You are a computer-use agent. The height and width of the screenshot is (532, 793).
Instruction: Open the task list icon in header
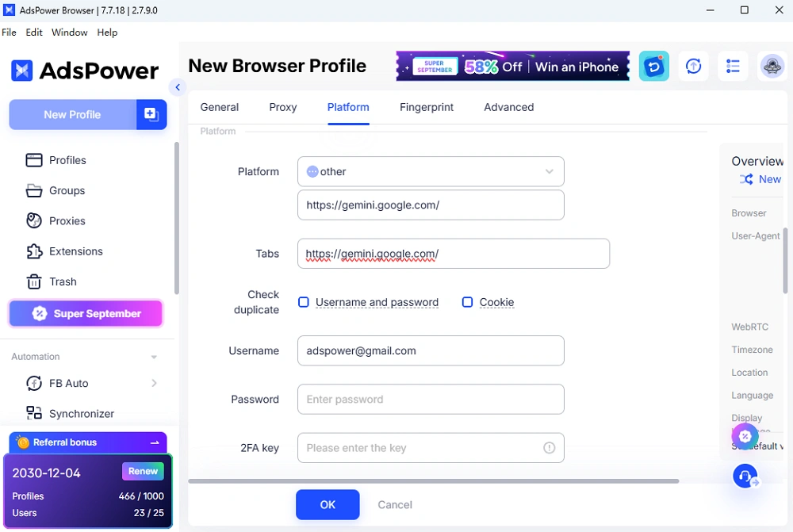click(x=732, y=66)
